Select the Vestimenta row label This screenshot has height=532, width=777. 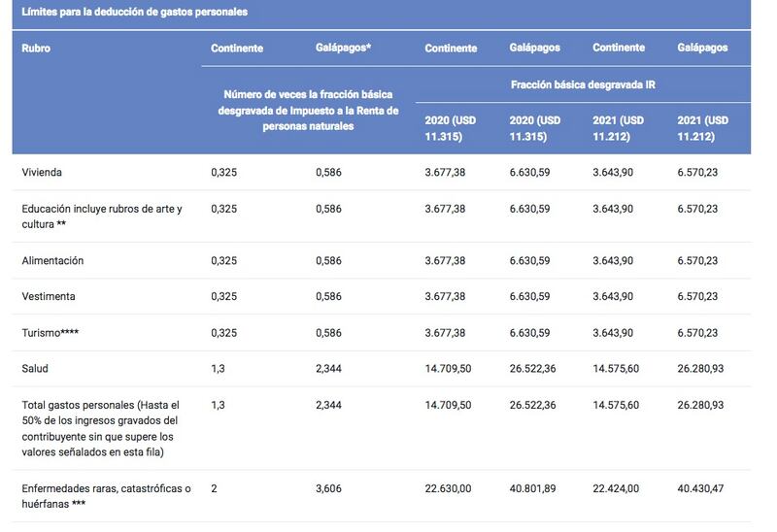pos(49,296)
